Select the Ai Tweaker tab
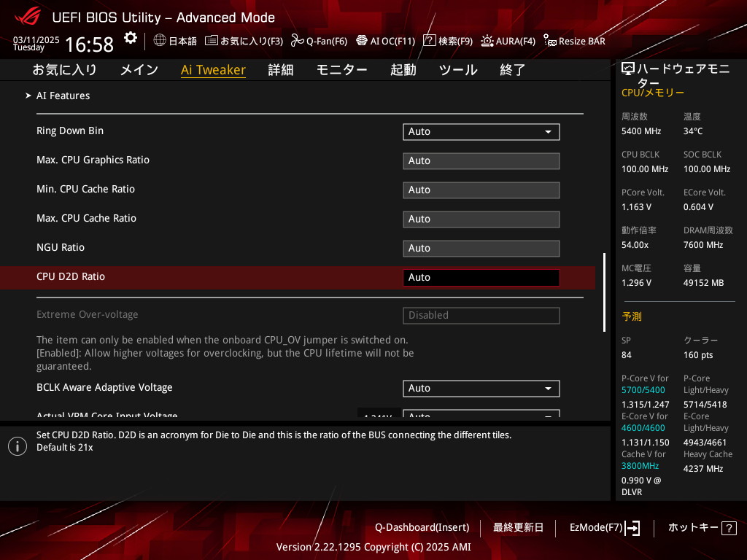The image size is (747, 560). click(213, 69)
